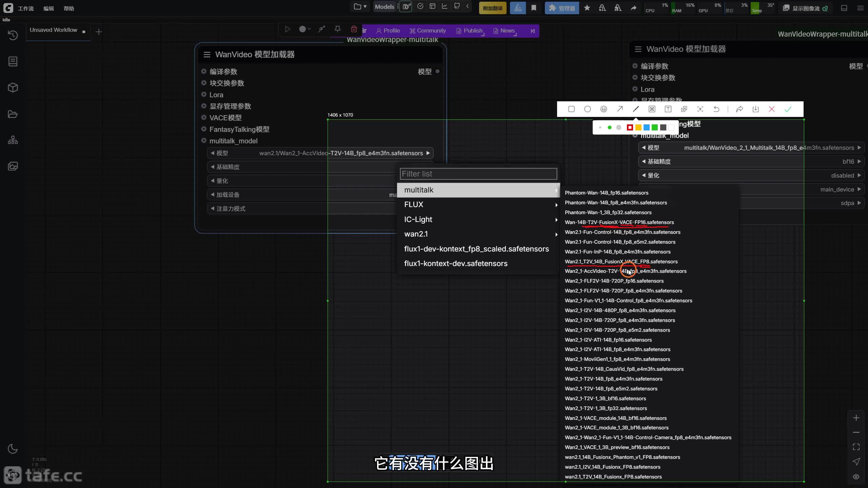Pick the yellow color swatch
Image resolution: width=868 pixels, height=488 pixels.
coord(638,127)
